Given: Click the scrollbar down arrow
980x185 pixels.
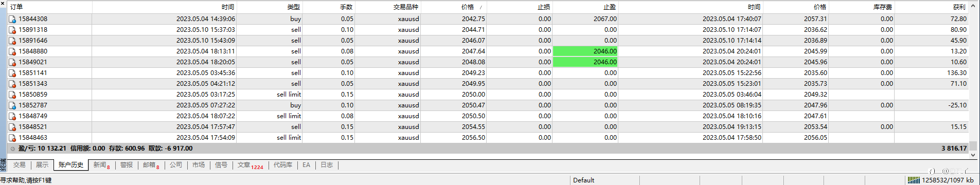Looking at the screenshot, I should tap(973, 155).
